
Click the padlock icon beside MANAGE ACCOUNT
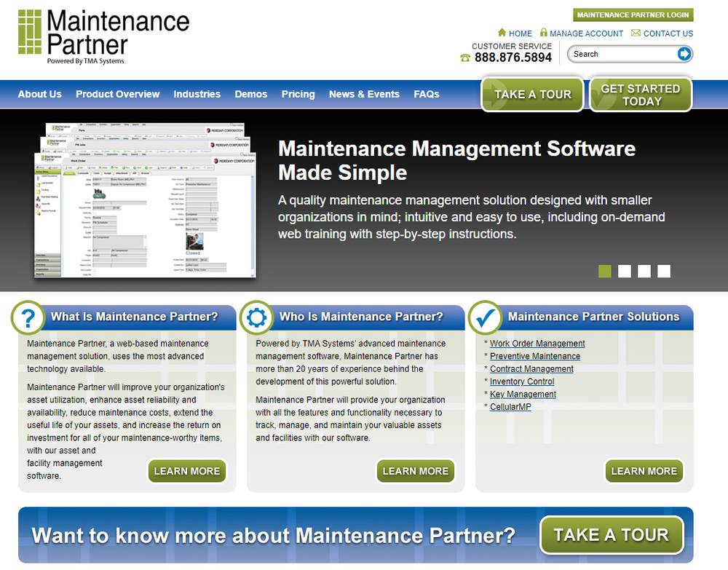543,33
